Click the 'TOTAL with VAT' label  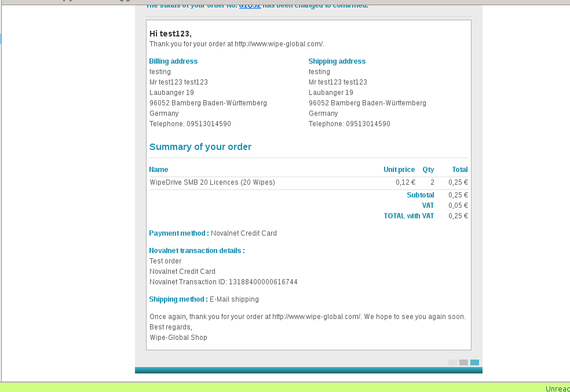409,216
